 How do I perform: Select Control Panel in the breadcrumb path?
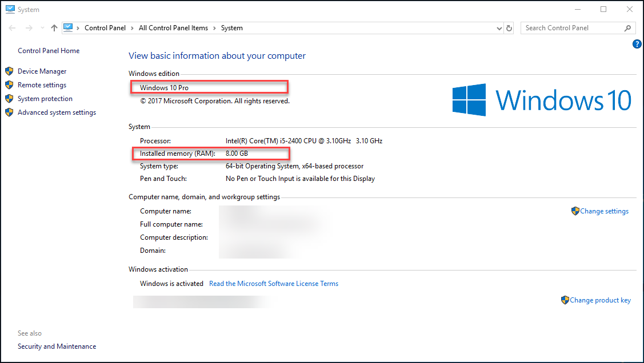pyautogui.click(x=105, y=27)
